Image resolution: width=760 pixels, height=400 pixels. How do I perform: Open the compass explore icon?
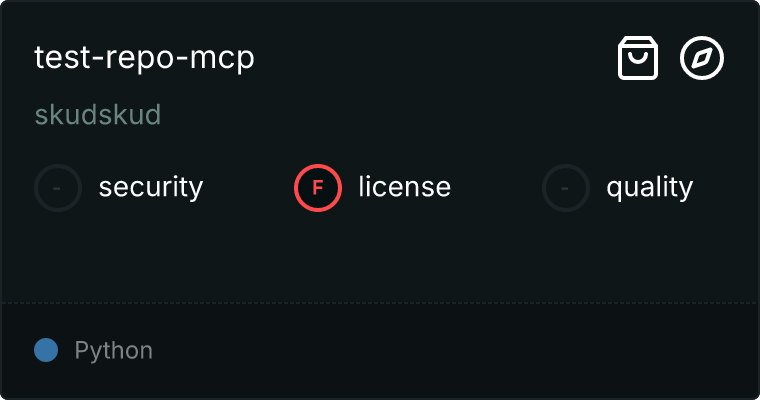click(x=701, y=58)
